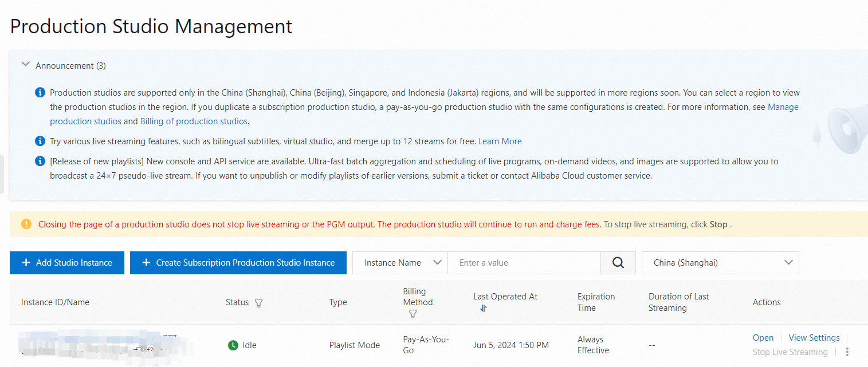The width and height of the screenshot is (868, 367).
Task: Click the Add Studio Instance button
Action: [67, 263]
